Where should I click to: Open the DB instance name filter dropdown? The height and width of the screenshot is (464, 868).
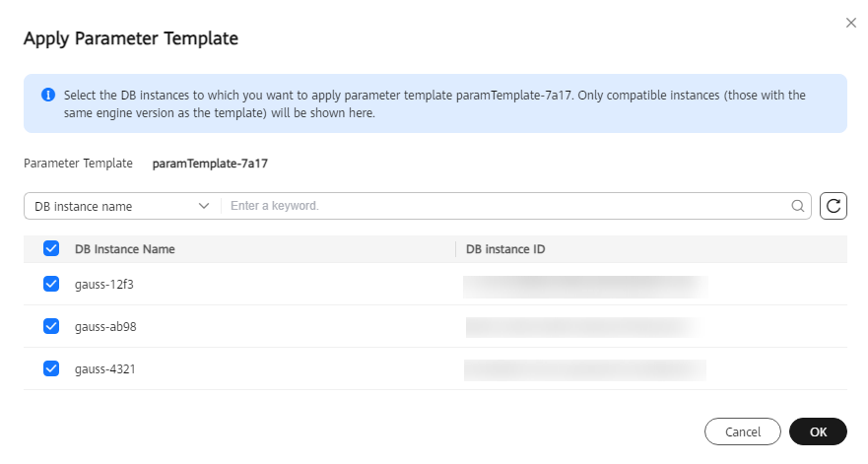click(x=122, y=206)
